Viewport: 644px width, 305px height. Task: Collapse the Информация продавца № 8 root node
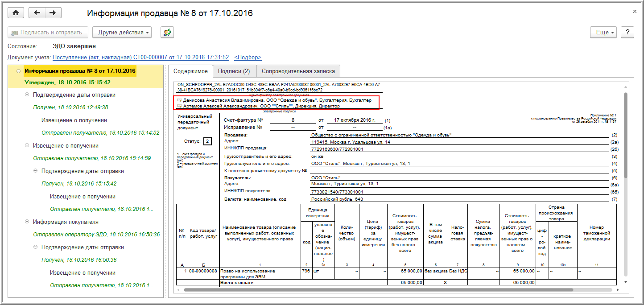point(18,70)
